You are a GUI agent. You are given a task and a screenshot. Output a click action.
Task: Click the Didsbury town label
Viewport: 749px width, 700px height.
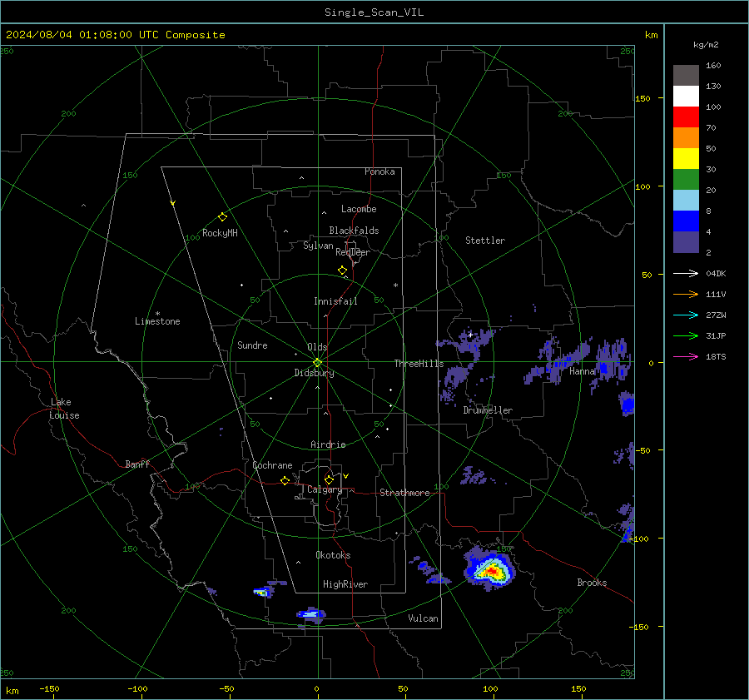[314, 373]
